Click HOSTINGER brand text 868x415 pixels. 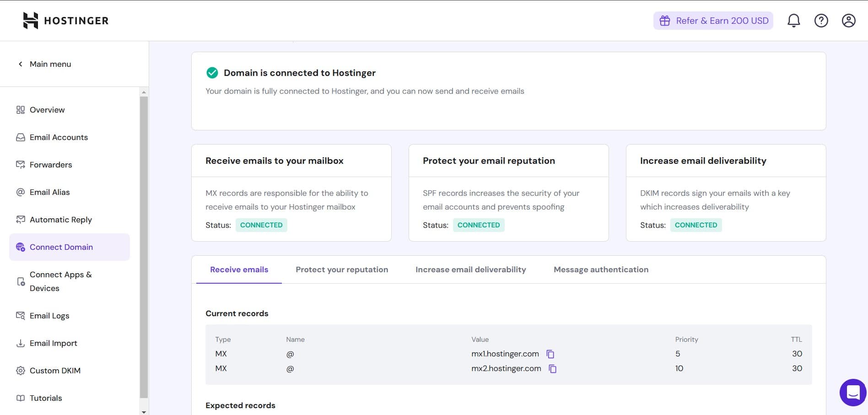[76, 21]
